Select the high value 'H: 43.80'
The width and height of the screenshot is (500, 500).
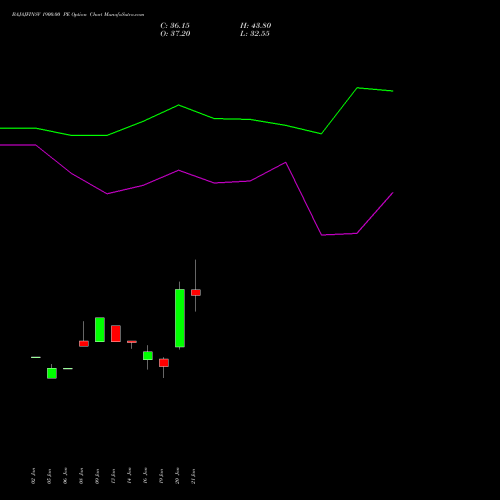[256, 26]
